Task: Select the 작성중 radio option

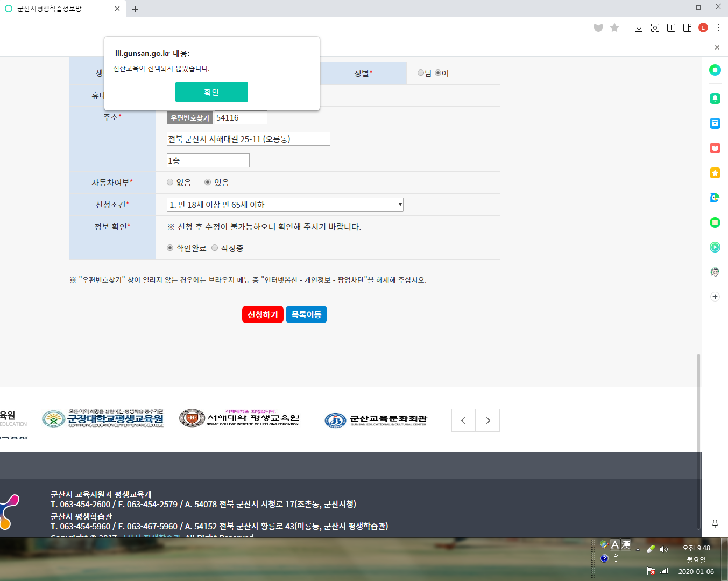Action: [215, 248]
